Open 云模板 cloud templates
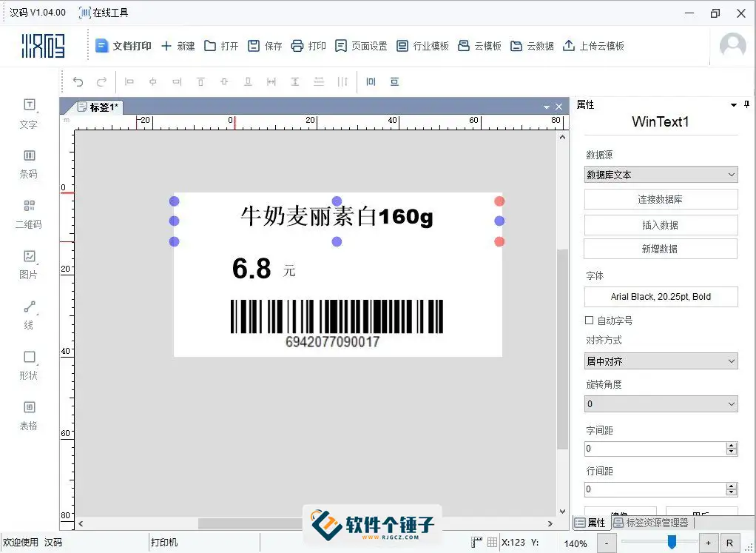This screenshot has height=553, width=756. [x=480, y=46]
